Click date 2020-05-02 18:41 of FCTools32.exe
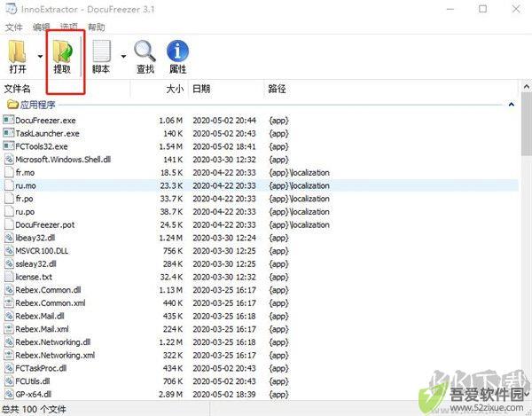Screen dimensions: 532x416 [x=224, y=146]
